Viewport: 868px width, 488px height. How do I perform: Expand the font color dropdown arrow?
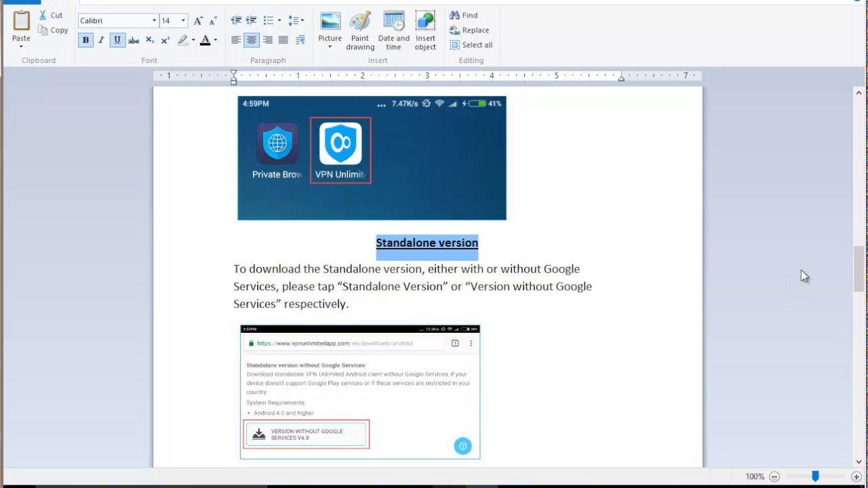(216, 40)
